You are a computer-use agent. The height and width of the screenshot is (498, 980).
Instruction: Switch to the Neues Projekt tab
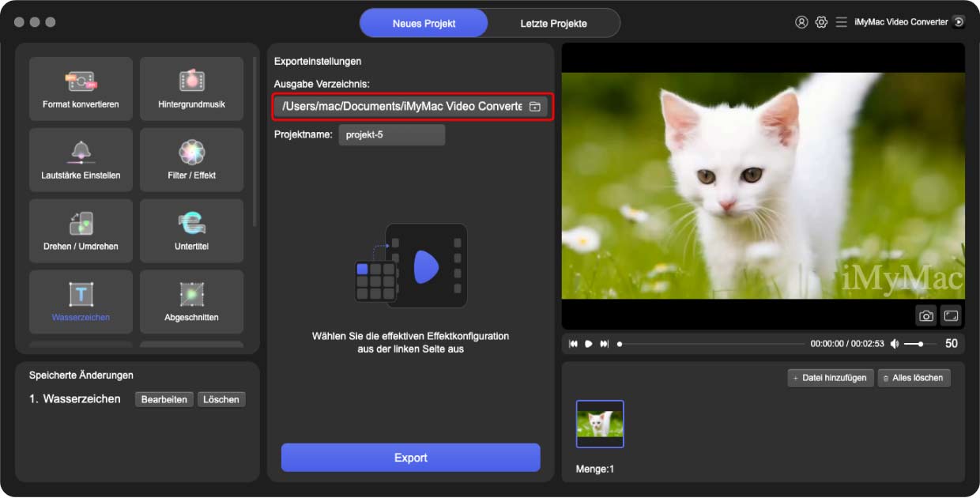click(424, 23)
